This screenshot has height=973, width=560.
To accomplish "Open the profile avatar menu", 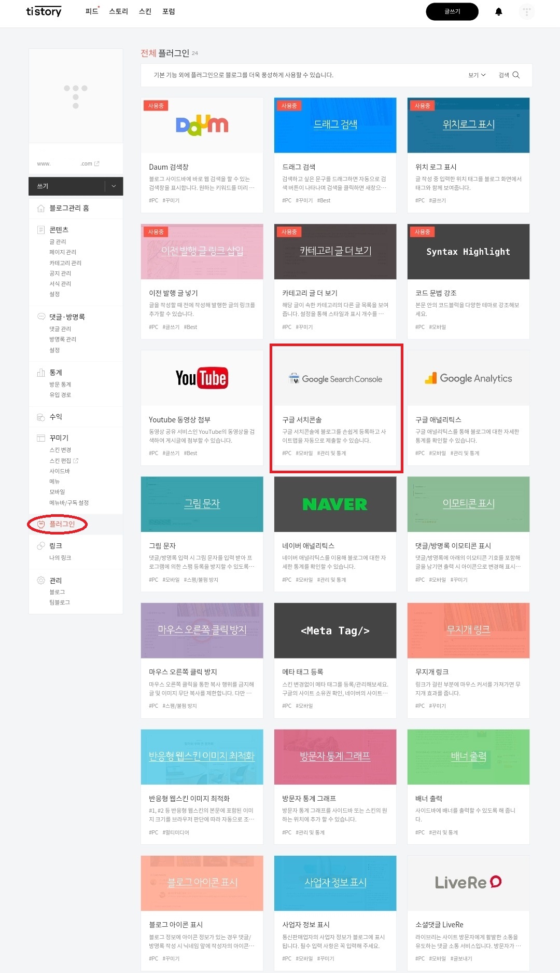I will [526, 11].
